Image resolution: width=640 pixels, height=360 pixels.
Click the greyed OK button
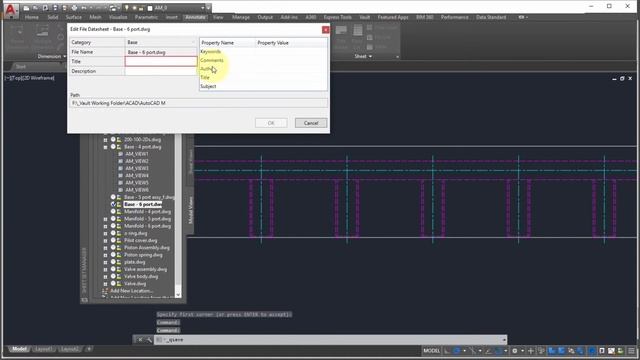271,123
